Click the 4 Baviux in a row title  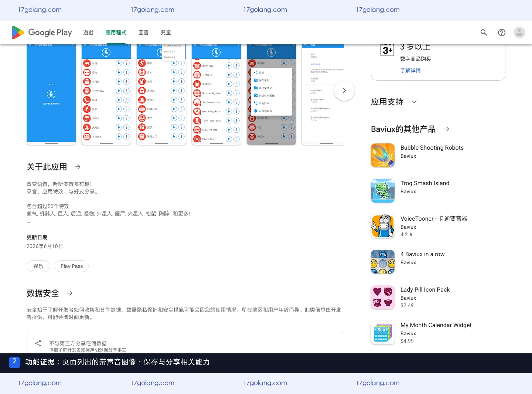click(423, 254)
